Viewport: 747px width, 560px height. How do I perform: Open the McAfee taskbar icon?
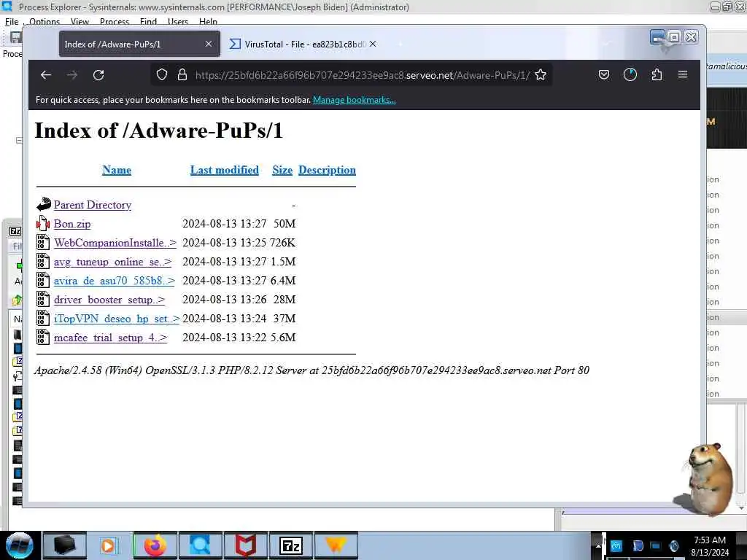click(246, 545)
